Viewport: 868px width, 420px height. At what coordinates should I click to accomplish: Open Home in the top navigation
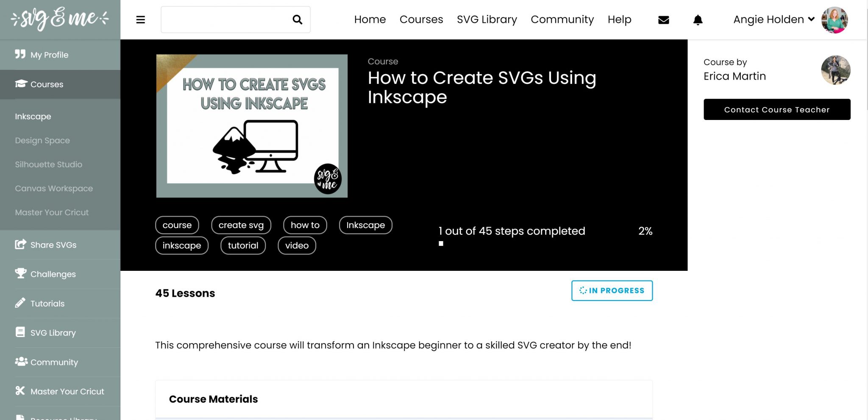pos(370,19)
